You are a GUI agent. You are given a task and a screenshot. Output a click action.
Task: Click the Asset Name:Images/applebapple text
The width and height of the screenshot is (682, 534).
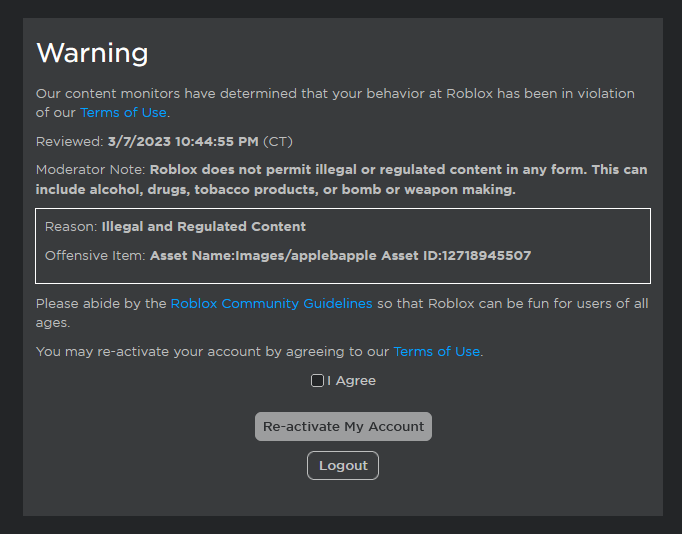tap(263, 256)
